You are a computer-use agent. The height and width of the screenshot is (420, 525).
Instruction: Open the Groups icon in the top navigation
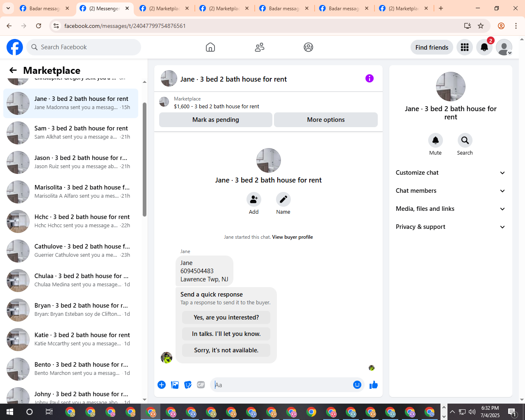click(x=308, y=47)
